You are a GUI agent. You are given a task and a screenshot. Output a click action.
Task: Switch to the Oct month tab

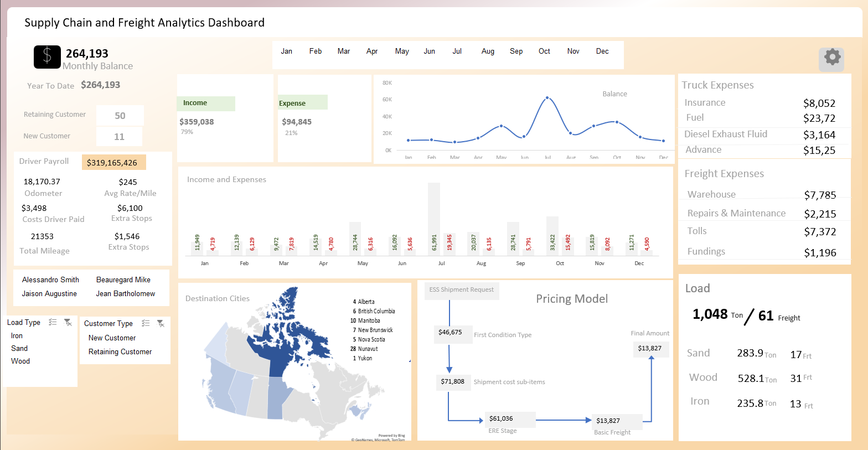pyautogui.click(x=544, y=51)
